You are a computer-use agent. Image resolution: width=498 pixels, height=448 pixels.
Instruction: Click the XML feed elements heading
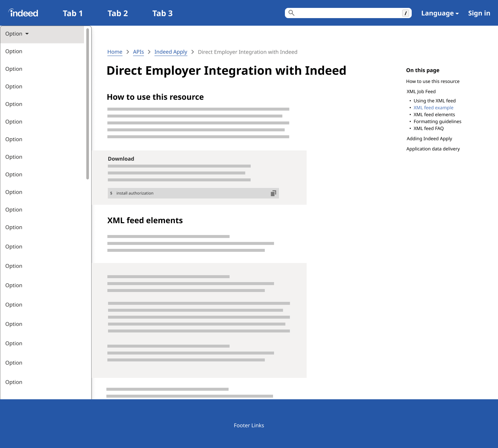[x=145, y=221]
